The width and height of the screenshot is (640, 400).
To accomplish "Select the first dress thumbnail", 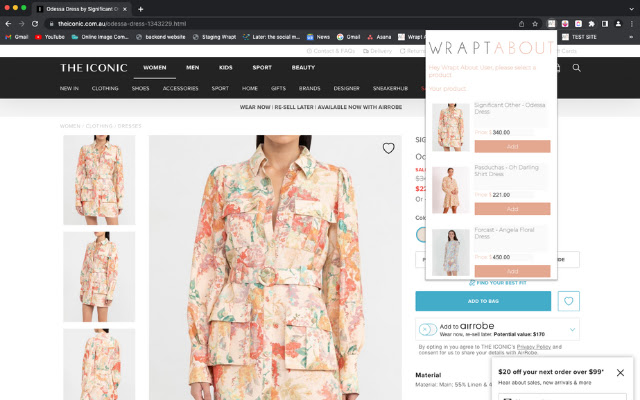I will pyautogui.click(x=99, y=180).
